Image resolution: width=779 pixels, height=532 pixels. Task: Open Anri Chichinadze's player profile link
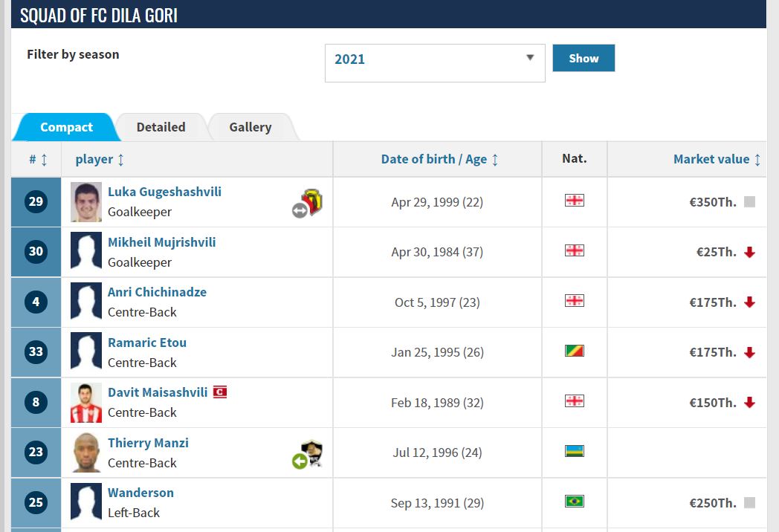[x=157, y=292]
